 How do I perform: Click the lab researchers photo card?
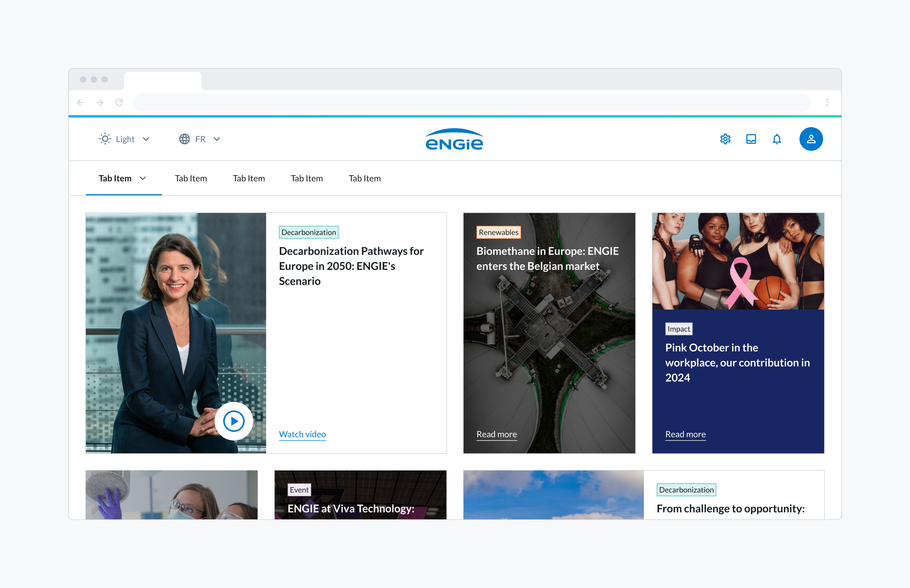(x=172, y=495)
